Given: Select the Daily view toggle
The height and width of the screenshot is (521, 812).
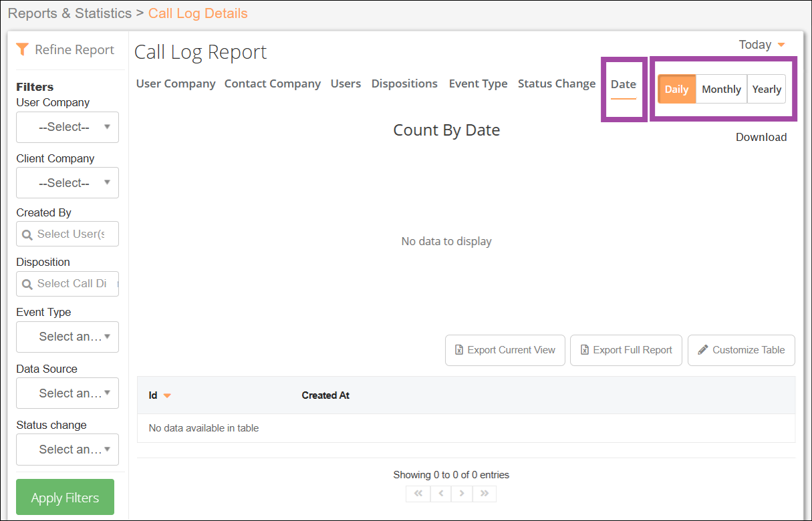Looking at the screenshot, I should (677, 89).
